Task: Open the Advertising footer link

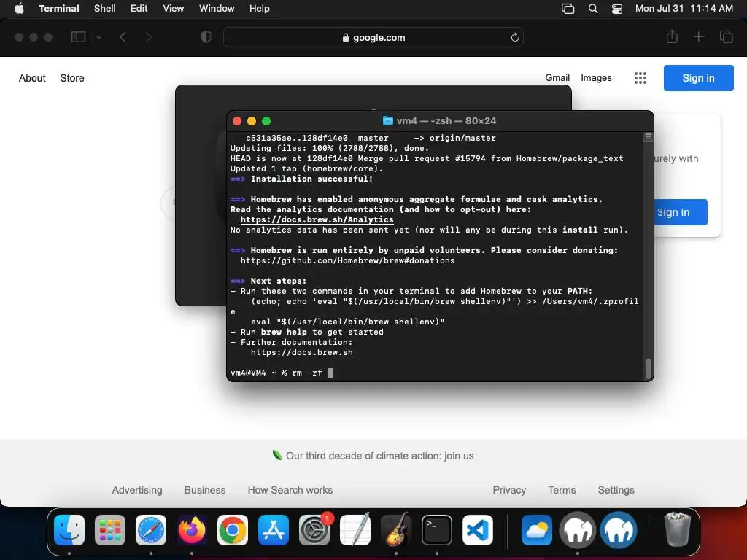Action: [137, 490]
